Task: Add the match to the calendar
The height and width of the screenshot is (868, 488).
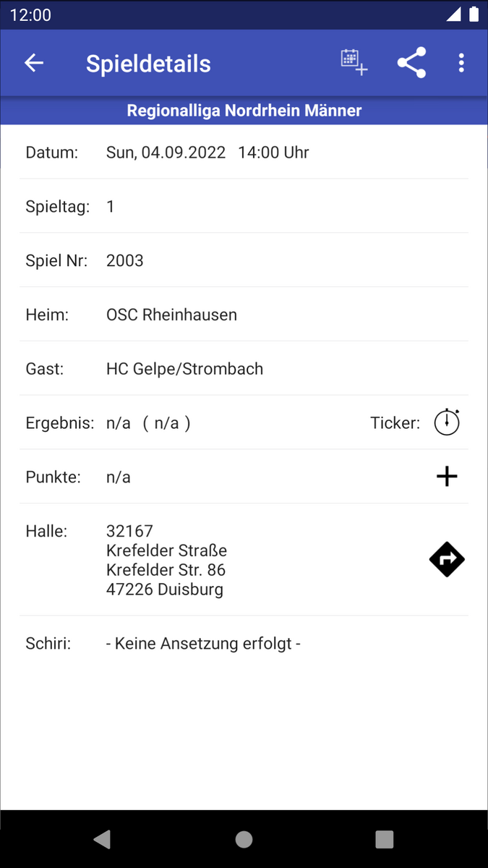Action: click(x=354, y=62)
